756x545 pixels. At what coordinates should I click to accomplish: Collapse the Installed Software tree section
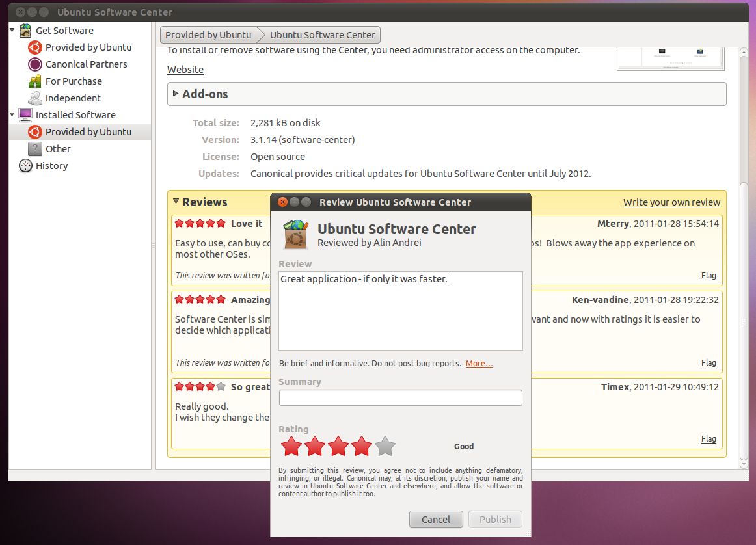tap(12, 114)
